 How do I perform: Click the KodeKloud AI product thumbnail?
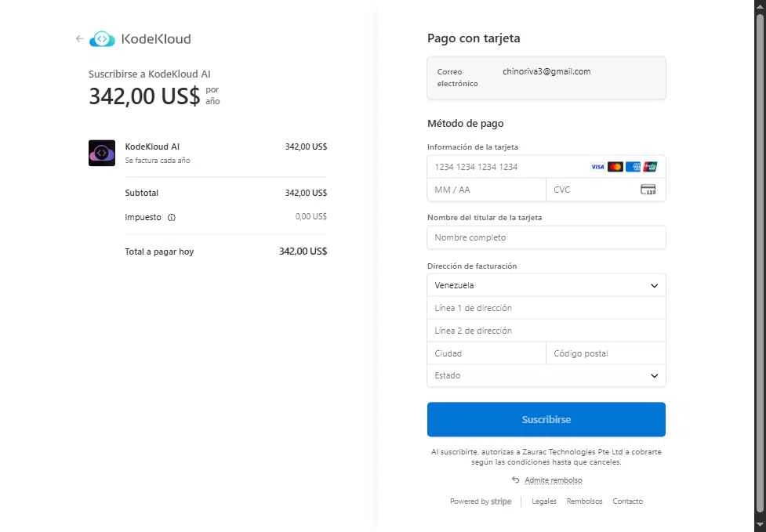(102, 153)
